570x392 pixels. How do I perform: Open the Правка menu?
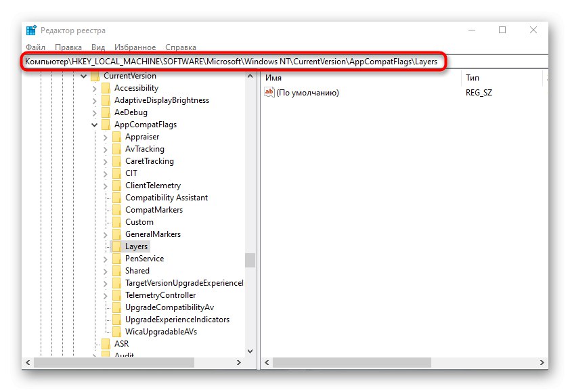68,47
